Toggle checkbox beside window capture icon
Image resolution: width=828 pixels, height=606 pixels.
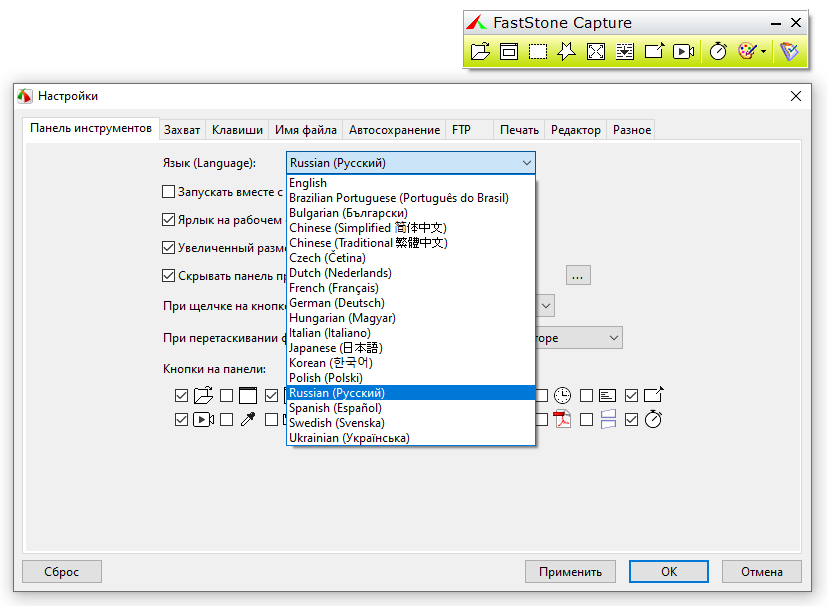[227, 395]
